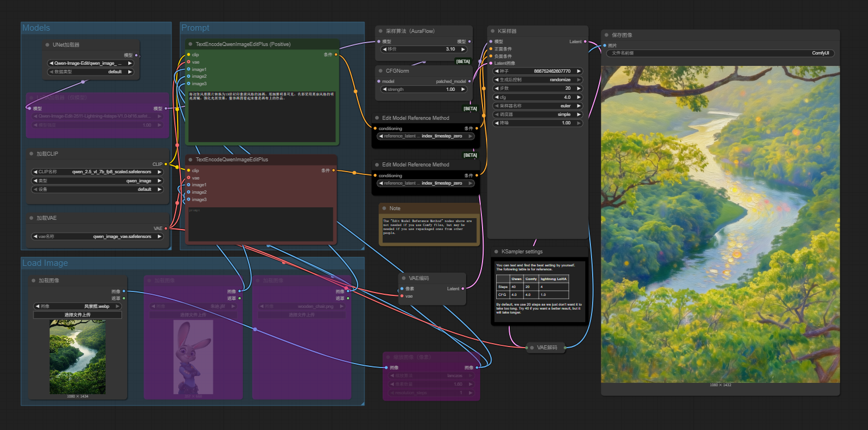
Task: Collapse the Positive TextEncodeQwenImageEditPlus node dot
Action: [191, 44]
